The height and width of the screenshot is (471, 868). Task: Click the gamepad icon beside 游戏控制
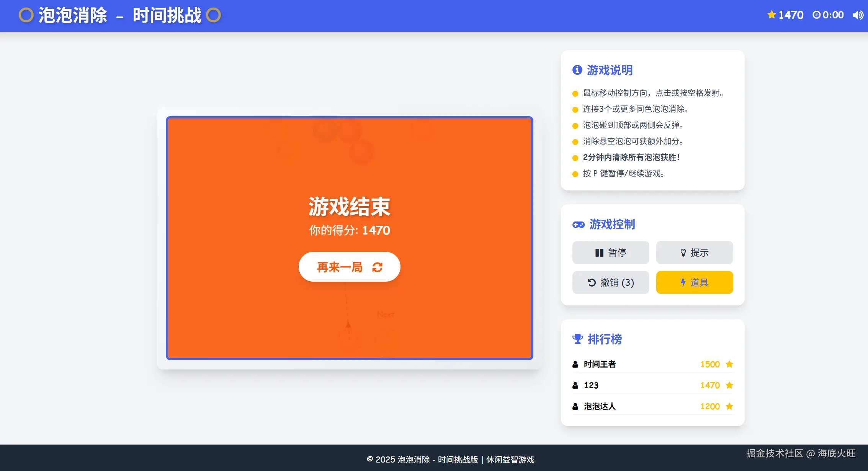click(578, 225)
